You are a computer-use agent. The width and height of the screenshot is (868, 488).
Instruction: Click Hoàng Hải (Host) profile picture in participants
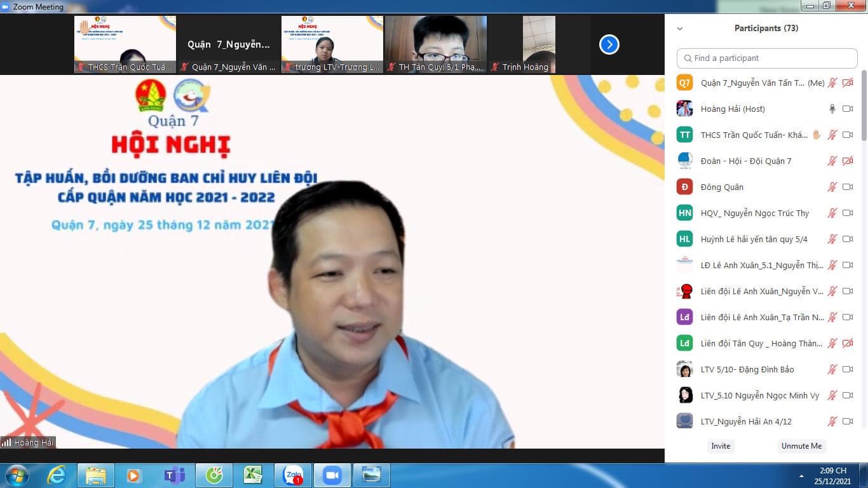[x=684, y=109]
